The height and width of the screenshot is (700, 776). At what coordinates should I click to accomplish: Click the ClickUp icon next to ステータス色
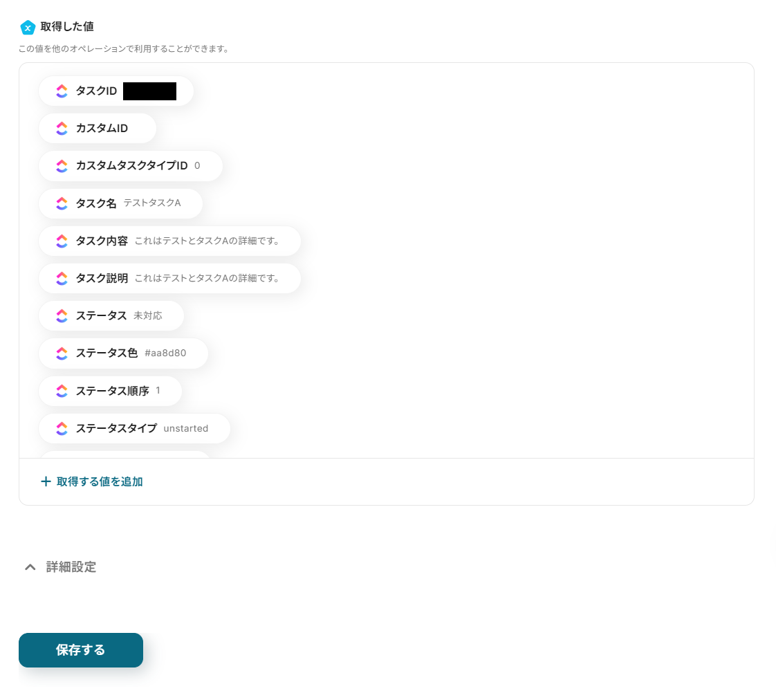tap(62, 353)
